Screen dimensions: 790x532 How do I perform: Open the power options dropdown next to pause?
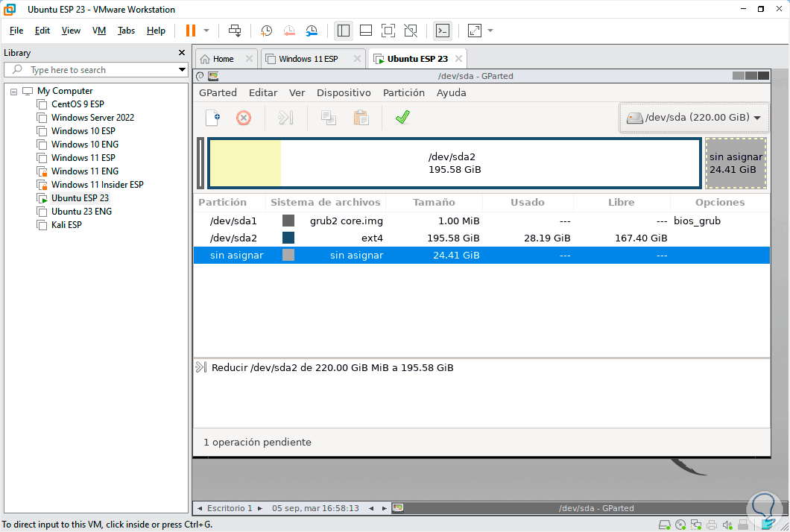[x=206, y=31]
